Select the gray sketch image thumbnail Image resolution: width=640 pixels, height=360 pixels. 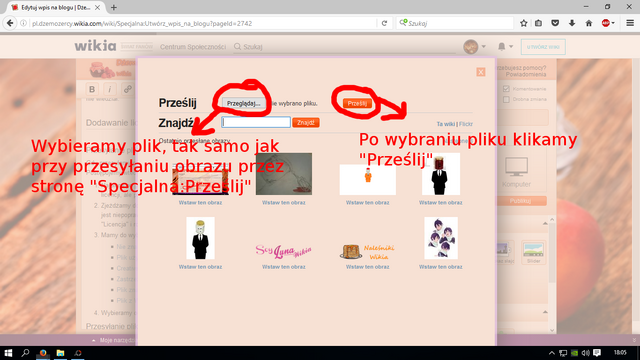[284, 174]
